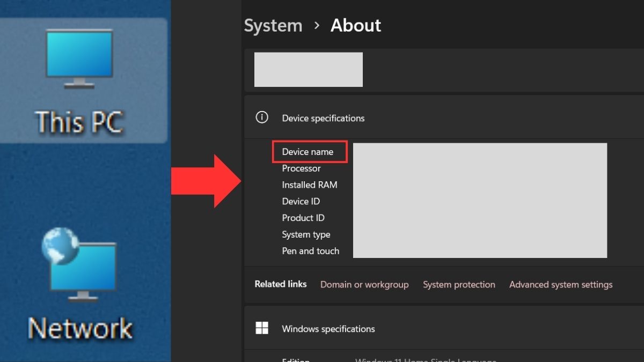644x362 pixels.
Task: Open Advanced system settings link
Action: [561, 284]
